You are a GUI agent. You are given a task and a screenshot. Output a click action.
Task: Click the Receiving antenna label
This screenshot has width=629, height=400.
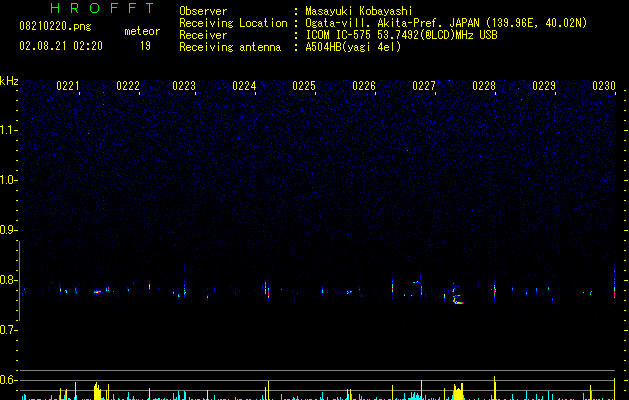[x=230, y=47]
